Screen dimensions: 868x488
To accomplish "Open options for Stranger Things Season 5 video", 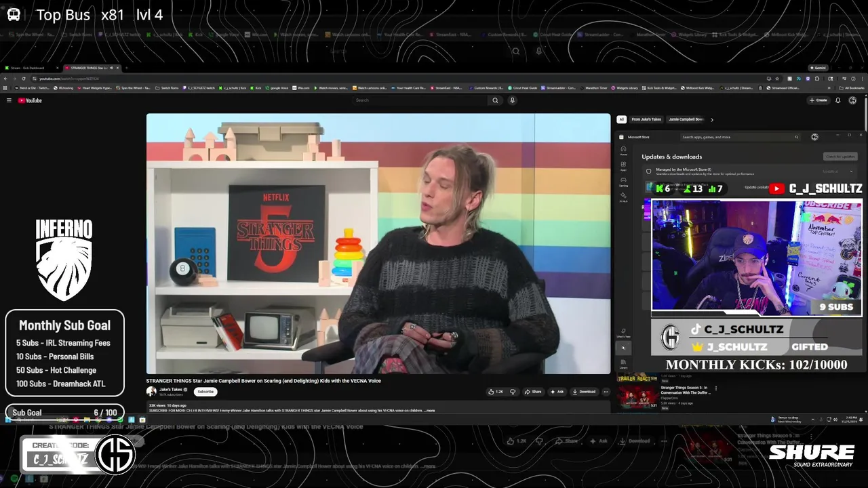I will coord(716,388).
